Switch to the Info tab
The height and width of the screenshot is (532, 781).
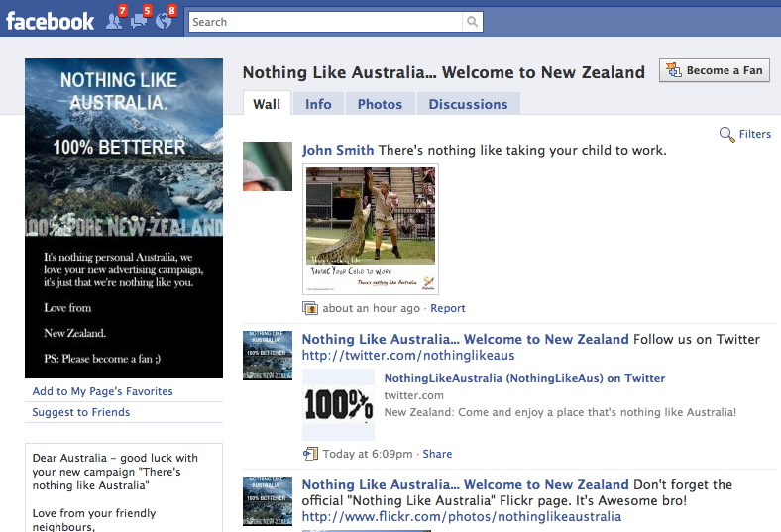point(318,104)
